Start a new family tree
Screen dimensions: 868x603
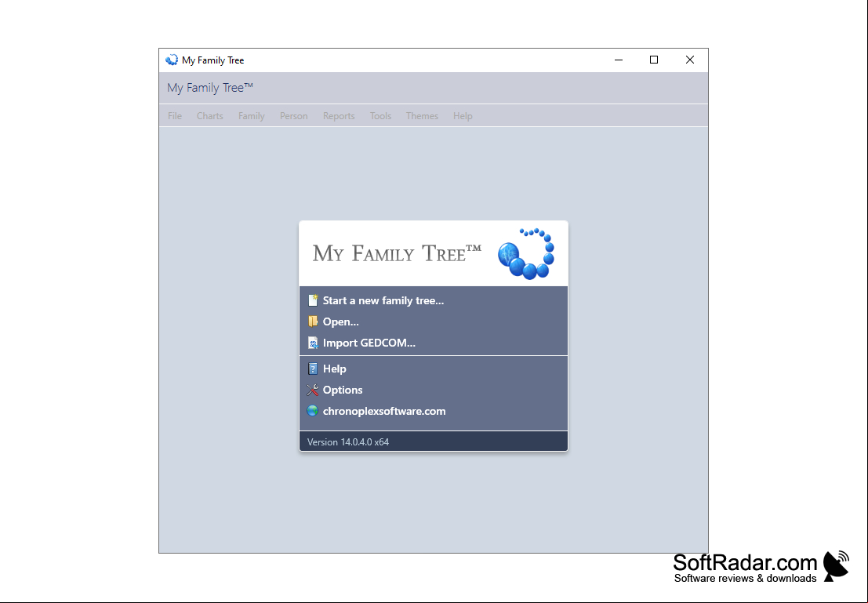point(383,300)
